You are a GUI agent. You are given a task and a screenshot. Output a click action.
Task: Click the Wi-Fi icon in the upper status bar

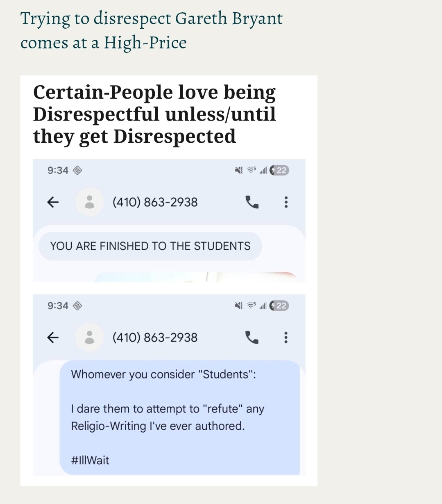(x=251, y=170)
